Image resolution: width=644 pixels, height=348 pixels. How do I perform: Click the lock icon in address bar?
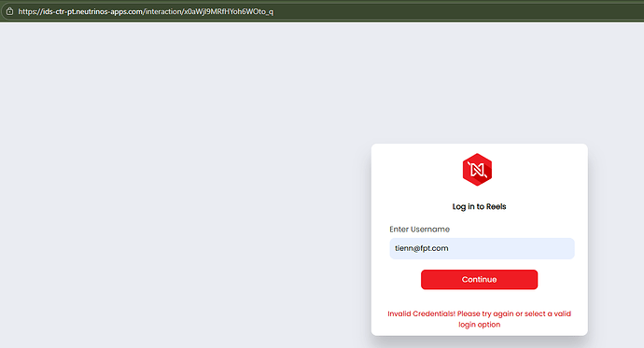coord(9,11)
